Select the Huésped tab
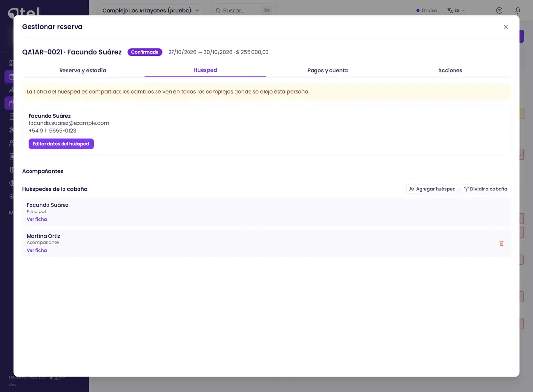The width and height of the screenshot is (533, 392). (205, 70)
